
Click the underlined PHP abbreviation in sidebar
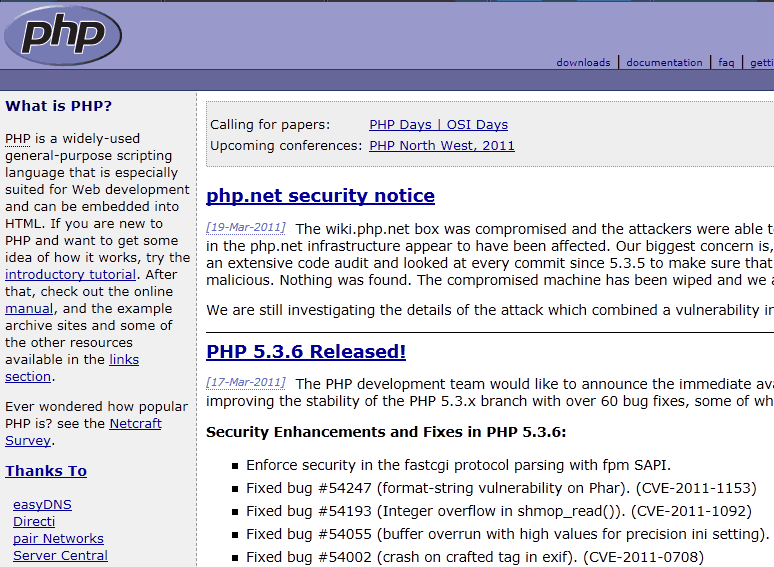coord(18,139)
